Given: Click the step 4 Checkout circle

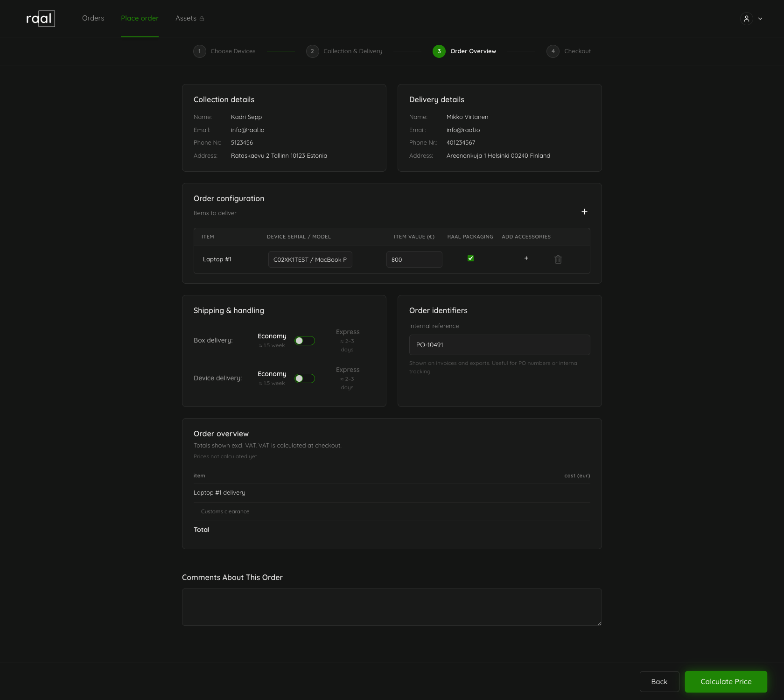Looking at the screenshot, I should [553, 51].
